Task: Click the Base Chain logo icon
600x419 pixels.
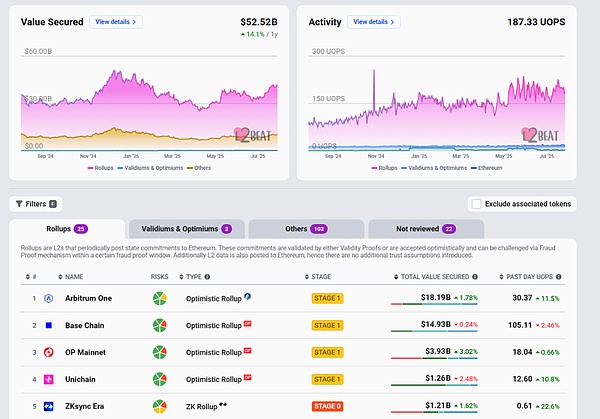Action: [49, 325]
